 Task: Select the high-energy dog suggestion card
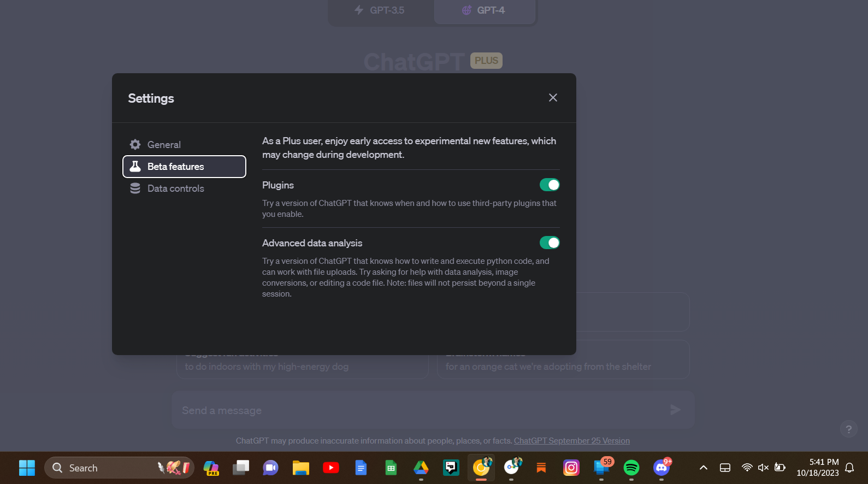pyautogui.click(x=302, y=359)
